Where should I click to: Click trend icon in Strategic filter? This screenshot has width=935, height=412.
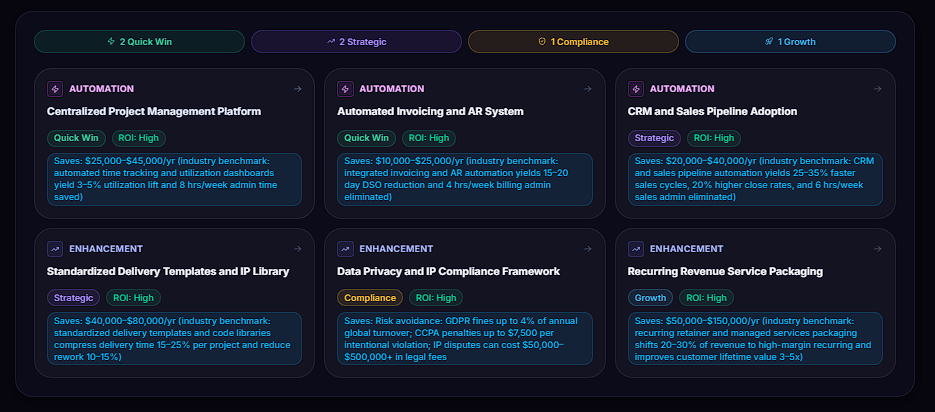[x=331, y=42]
